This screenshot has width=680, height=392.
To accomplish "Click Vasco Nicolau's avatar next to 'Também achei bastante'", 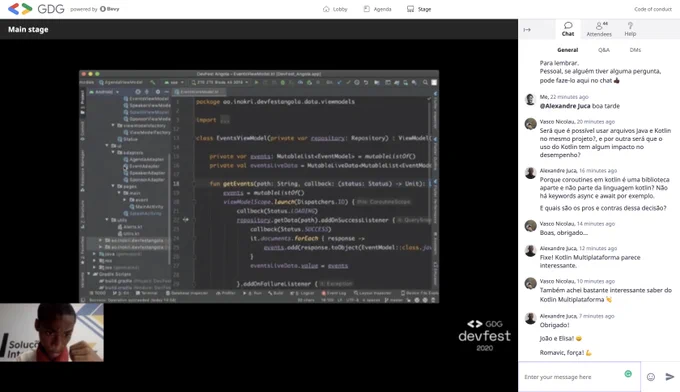I will point(530,284).
